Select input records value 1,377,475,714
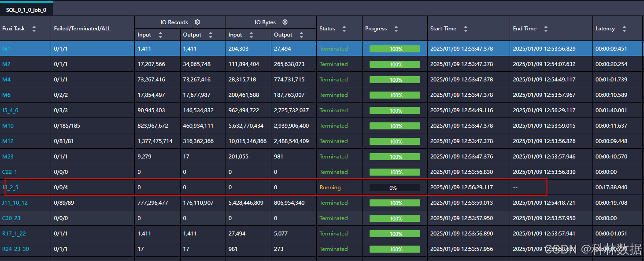644x261 pixels. click(155, 141)
